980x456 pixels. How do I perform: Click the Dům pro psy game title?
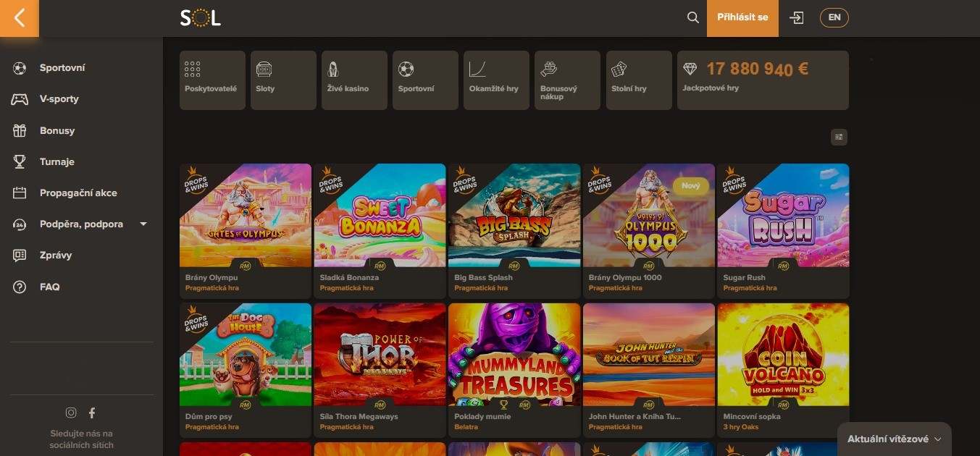207,417
